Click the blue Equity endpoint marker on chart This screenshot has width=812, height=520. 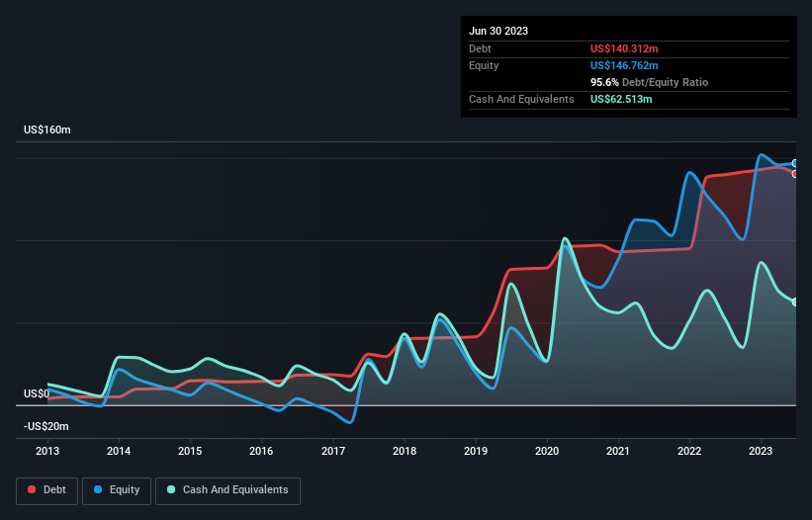coord(795,163)
